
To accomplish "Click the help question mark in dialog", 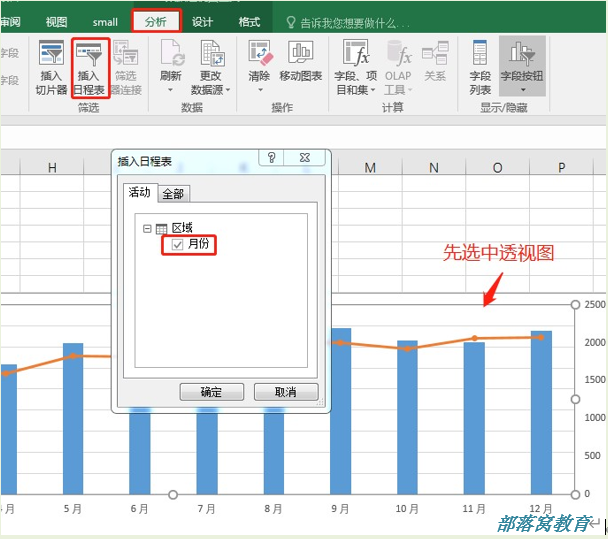I will tap(270, 157).
